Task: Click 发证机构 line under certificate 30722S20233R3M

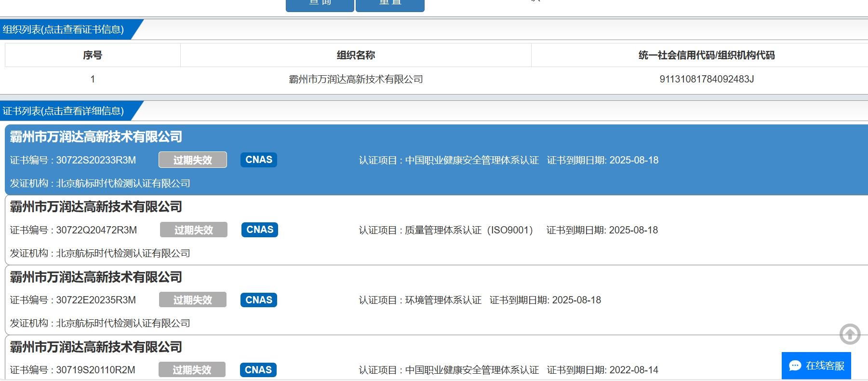Action: [100, 183]
